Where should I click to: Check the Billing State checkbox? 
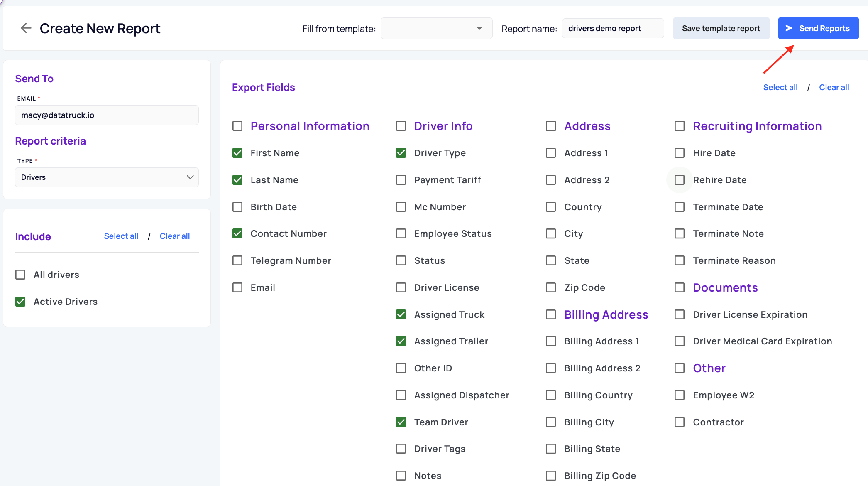(x=551, y=449)
